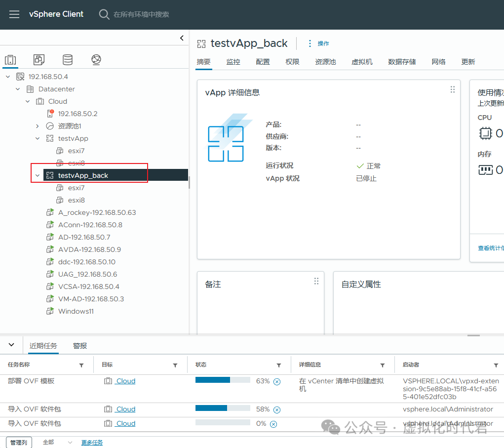Select esxi8 under testvApp_back
Screen dimensions: 504x448
coord(76,200)
